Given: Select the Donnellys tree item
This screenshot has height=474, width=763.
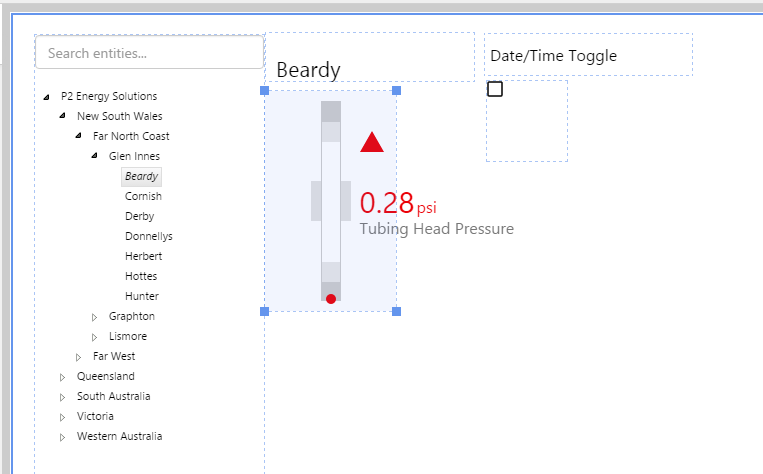Looking at the screenshot, I should (149, 236).
